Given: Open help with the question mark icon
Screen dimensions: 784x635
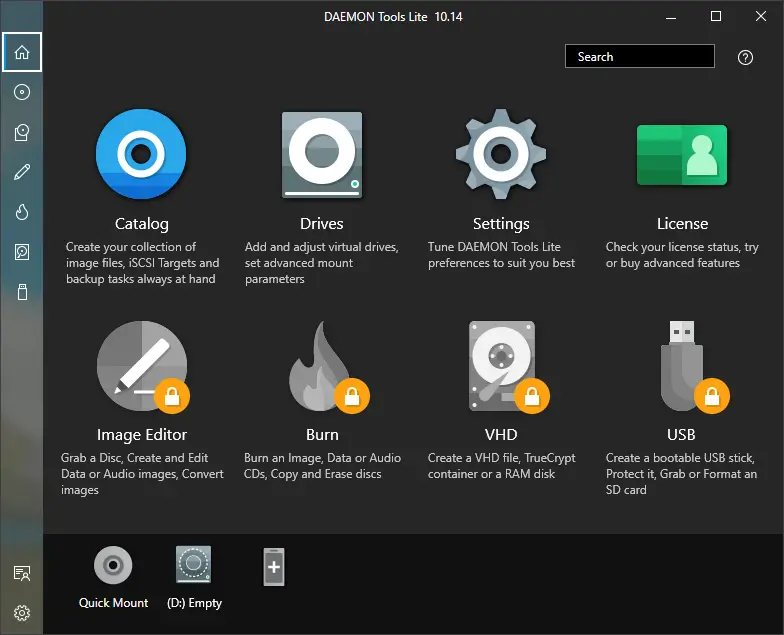Looking at the screenshot, I should point(746,58).
